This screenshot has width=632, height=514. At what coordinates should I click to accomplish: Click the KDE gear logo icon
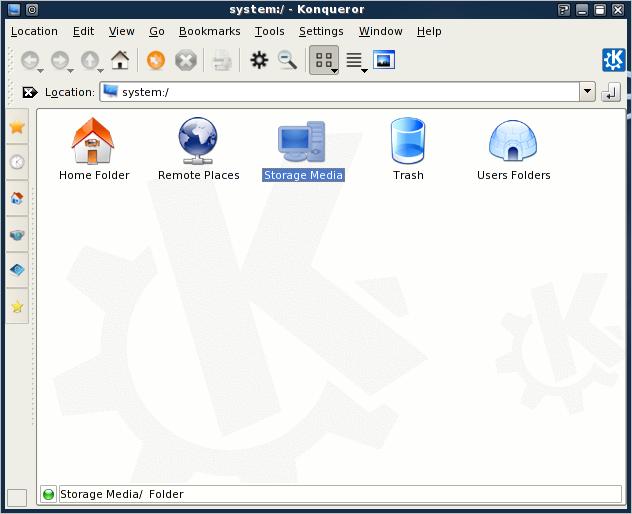coord(613,60)
